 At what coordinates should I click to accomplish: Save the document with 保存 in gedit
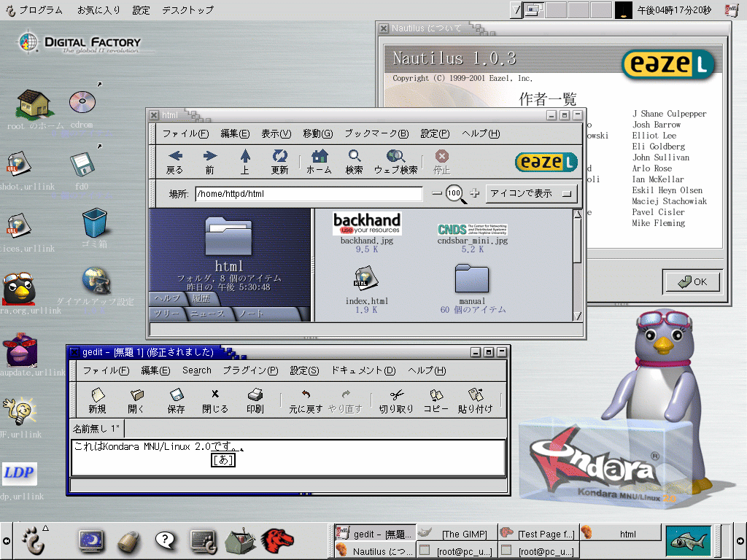177,400
